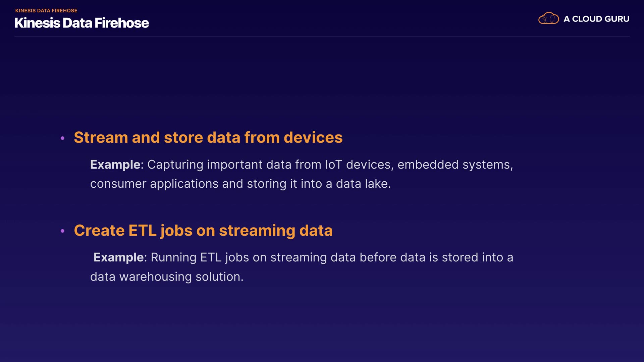Click the white "Kinesis Data Firehose" slide title
Screen dimensions: 644x362
82,23
